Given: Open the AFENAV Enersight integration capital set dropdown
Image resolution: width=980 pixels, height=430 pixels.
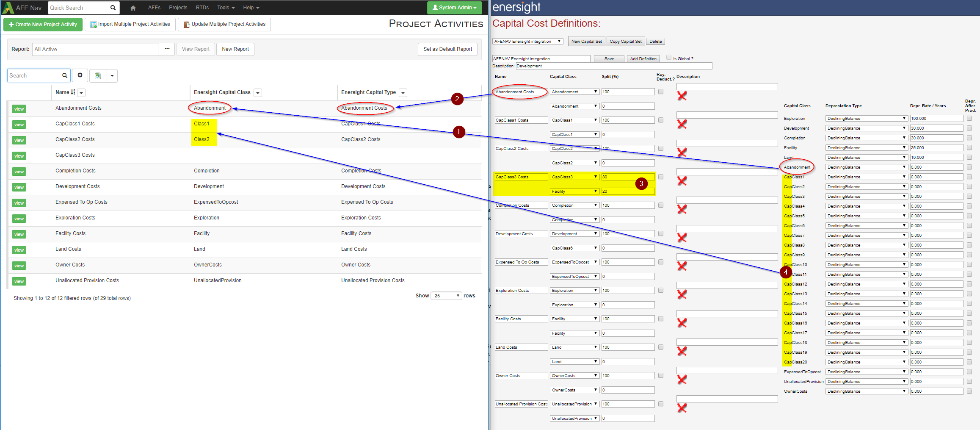Looking at the screenshot, I should coord(527,41).
